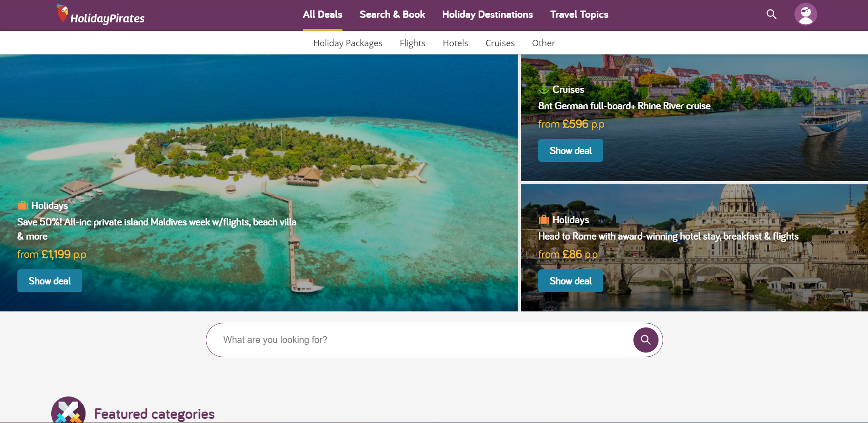868x423 pixels.
Task: Select the All Deals menu
Action: (322, 15)
